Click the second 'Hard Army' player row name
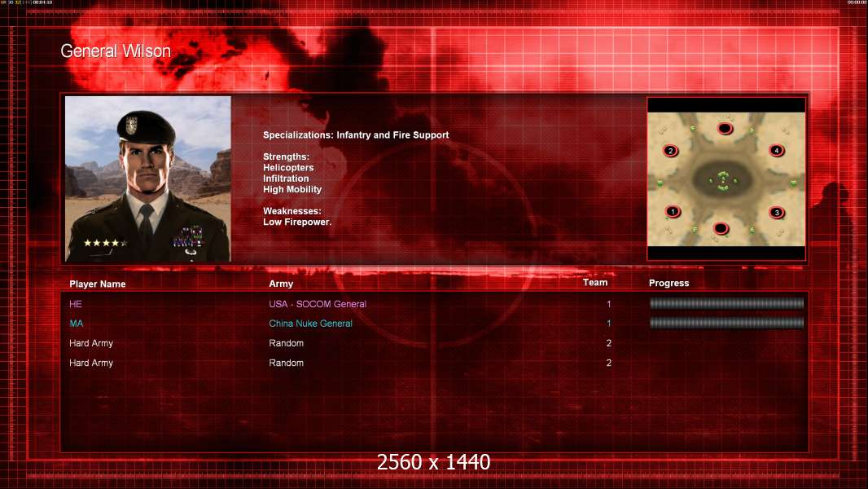868x489 pixels. [91, 363]
